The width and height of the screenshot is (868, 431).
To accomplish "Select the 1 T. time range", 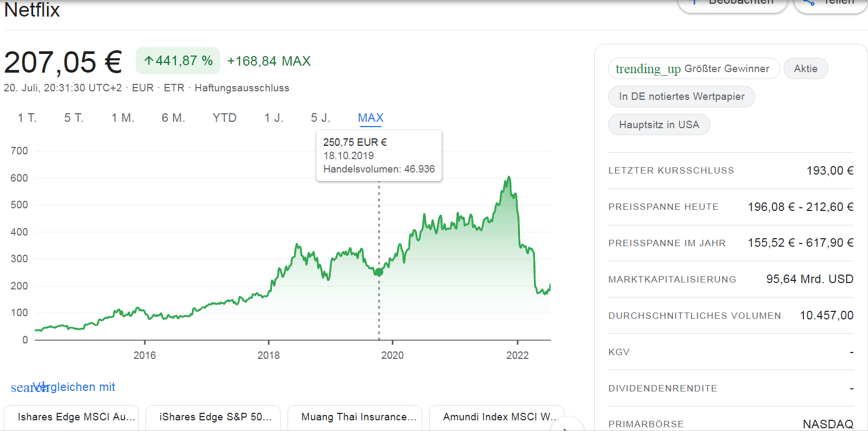I will point(27,118).
